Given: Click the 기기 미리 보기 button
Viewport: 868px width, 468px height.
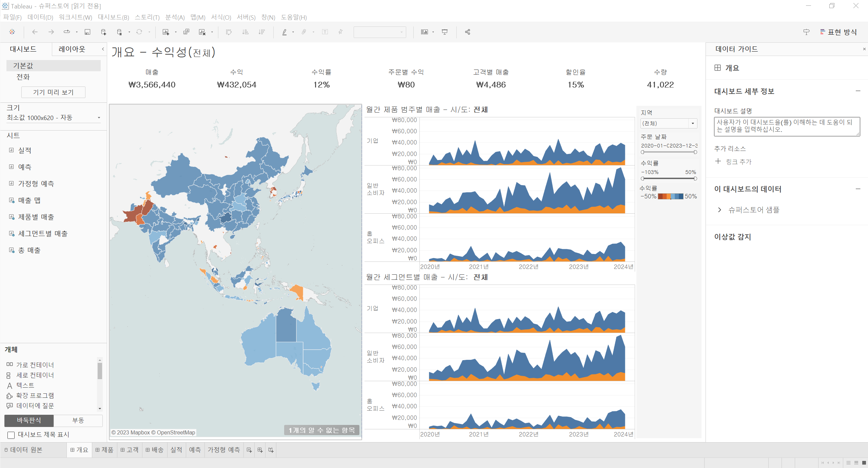Looking at the screenshot, I should click(x=53, y=92).
